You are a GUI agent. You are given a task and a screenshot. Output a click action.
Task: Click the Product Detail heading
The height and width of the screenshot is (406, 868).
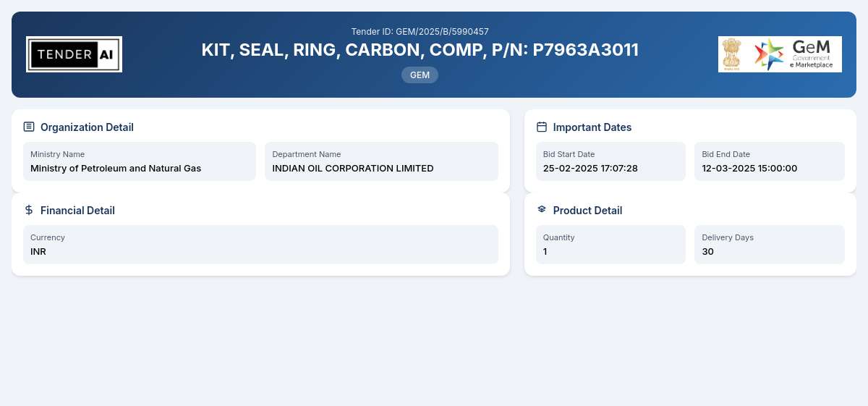pos(587,211)
